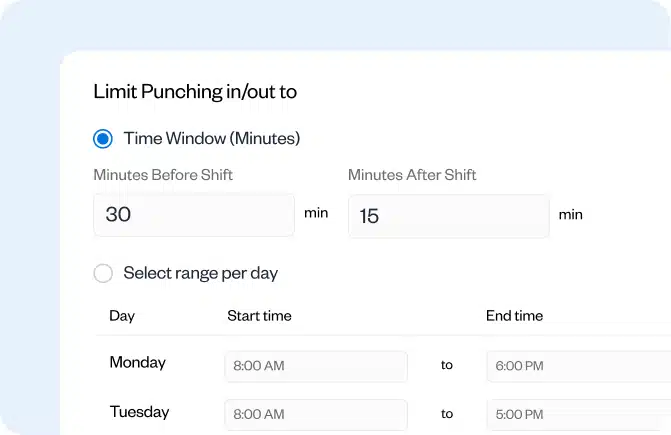
Task: Click the End time column header
Action: (514, 316)
